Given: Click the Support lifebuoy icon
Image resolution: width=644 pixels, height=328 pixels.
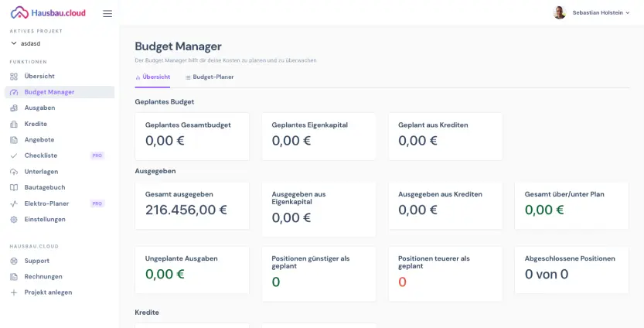Looking at the screenshot, I should point(14,261).
